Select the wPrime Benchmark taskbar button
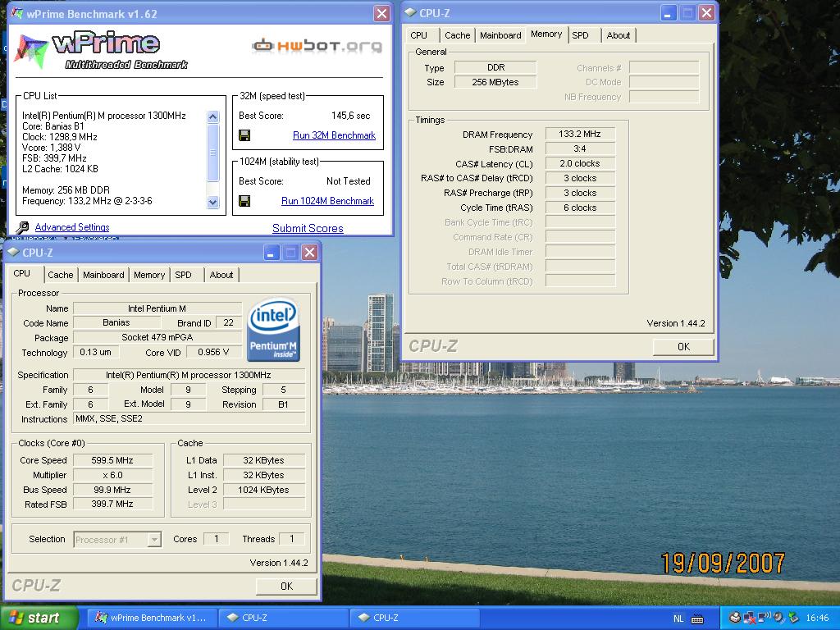The image size is (840, 630). (152, 618)
